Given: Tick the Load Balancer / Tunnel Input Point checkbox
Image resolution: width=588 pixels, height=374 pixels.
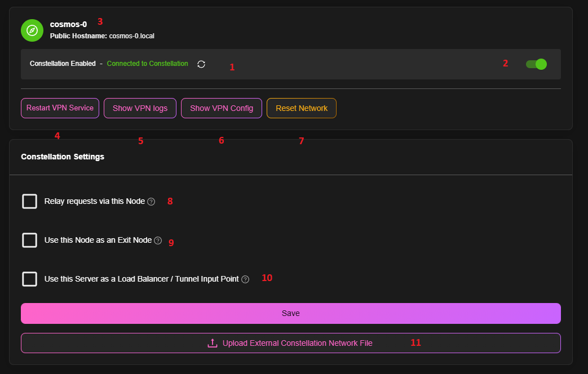Looking at the screenshot, I should pos(30,279).
